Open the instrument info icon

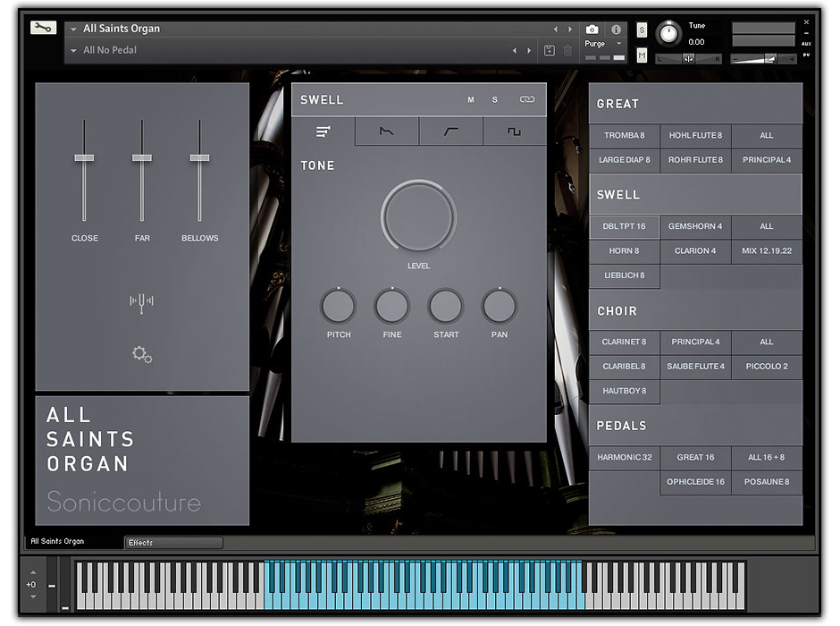tap(616, 29)
